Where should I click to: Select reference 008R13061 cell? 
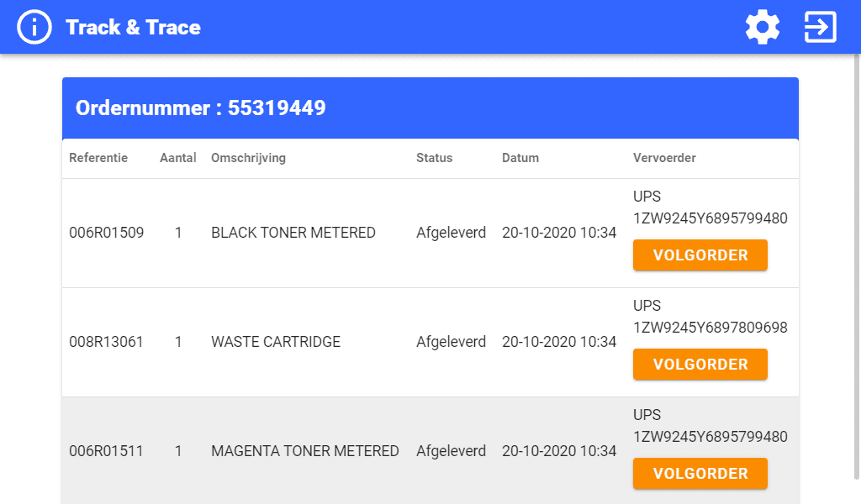(106, 342)
